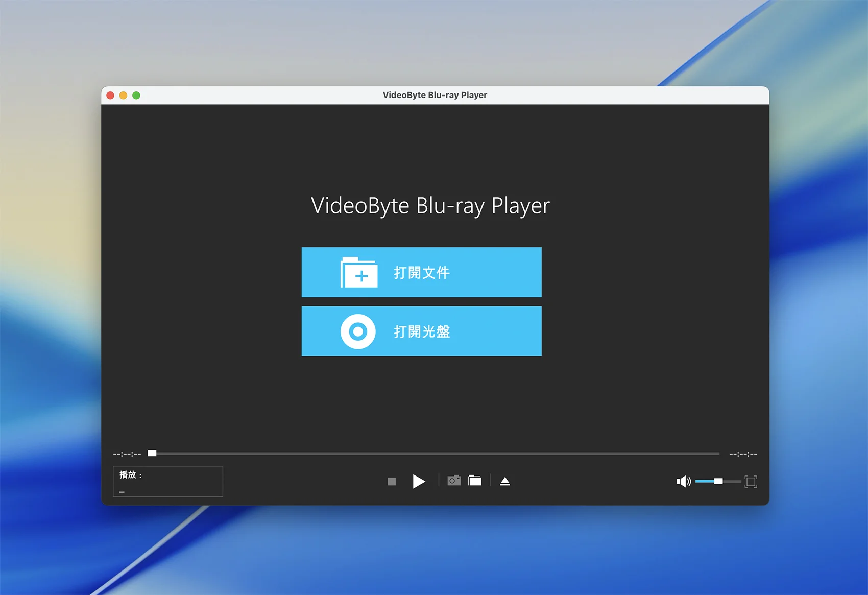Screen dimensions: 868x595
Task: Click the 播放 info box
Action: [x=167, y=481]
